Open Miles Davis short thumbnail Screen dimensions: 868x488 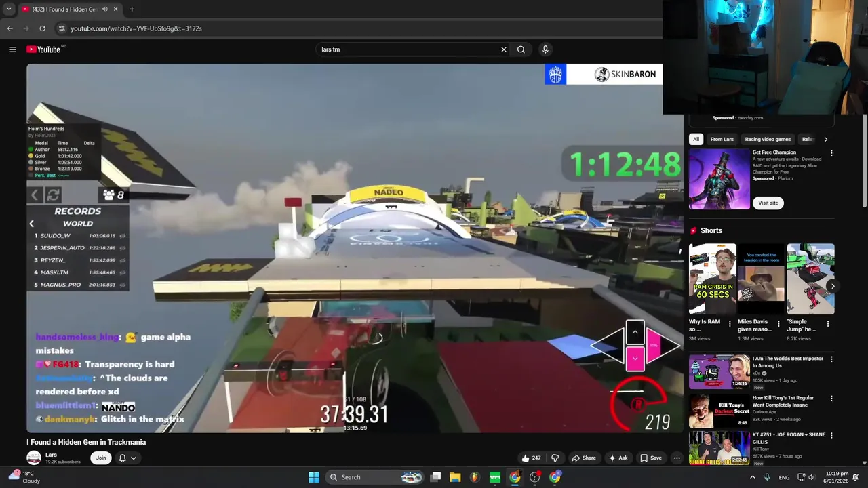761,279
